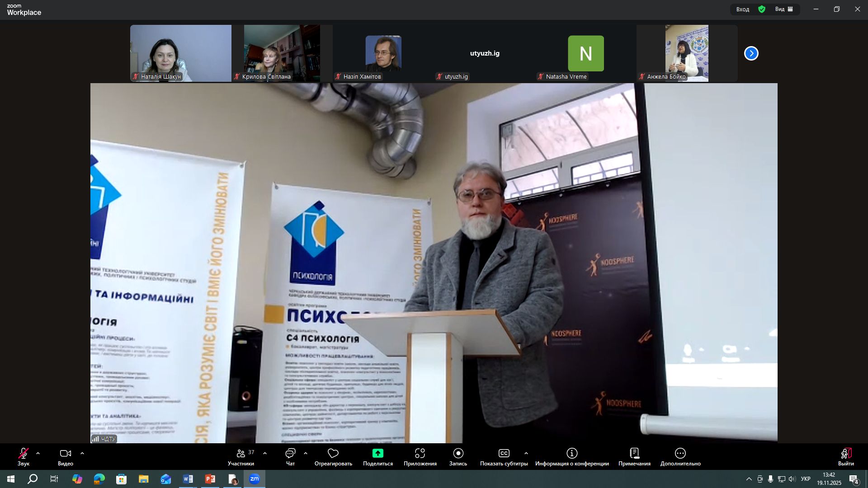
Task: Click the Вход sign-in item
Action: (x=743, y=9)
